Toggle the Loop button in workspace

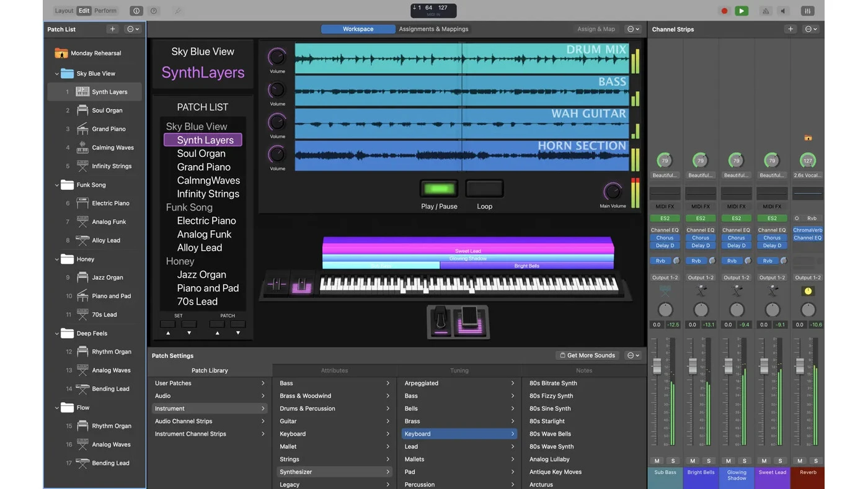484,189
